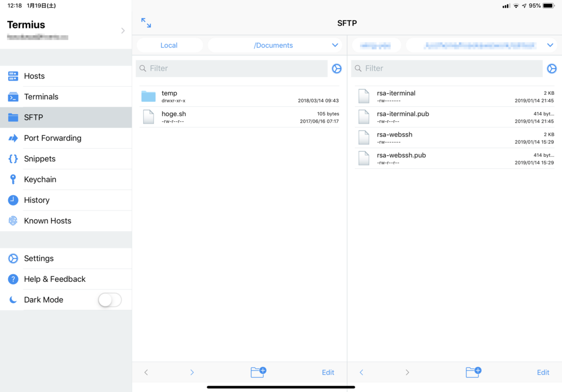
Task: Tap Edit in the remote pane
Action: pos(543,372)
